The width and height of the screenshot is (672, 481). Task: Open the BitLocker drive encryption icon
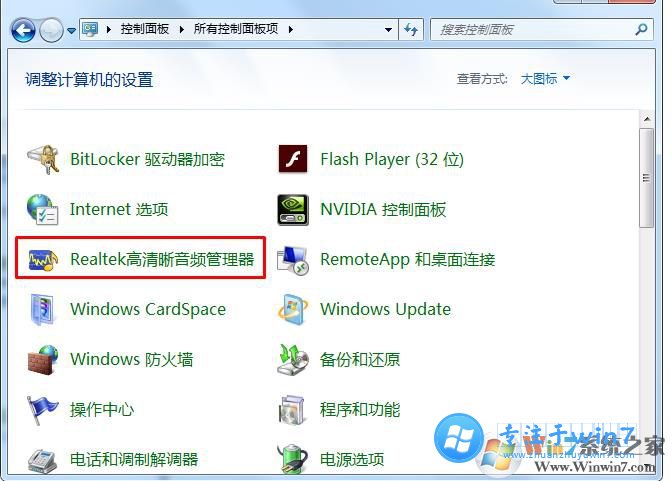point(43,159)
